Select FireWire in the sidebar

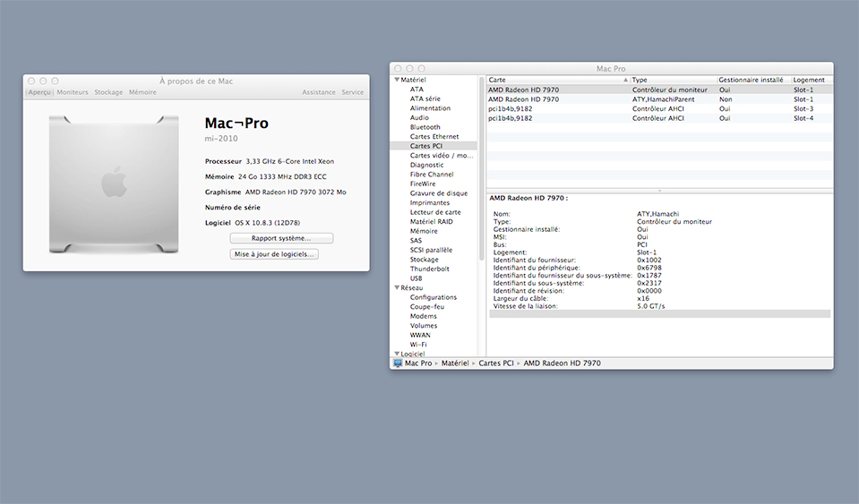pos(423,184)
